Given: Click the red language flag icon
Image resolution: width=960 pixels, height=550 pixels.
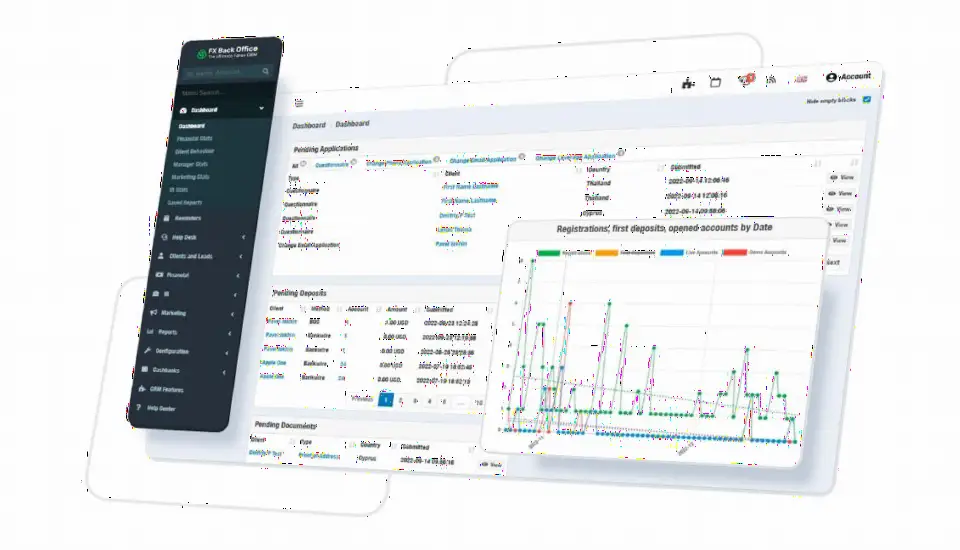Looking at the screenshot, I should (x=800, y=78).
